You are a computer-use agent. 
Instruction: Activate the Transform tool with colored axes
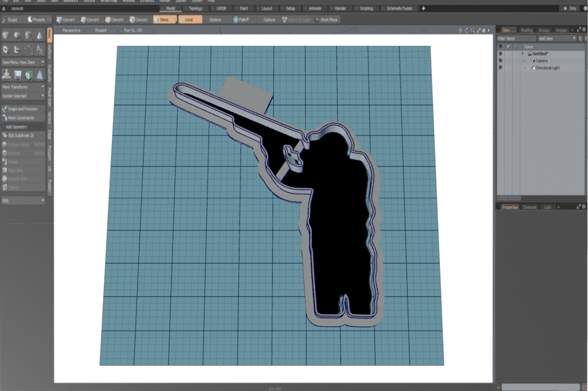pyautogui.click(x=6, y=75)
